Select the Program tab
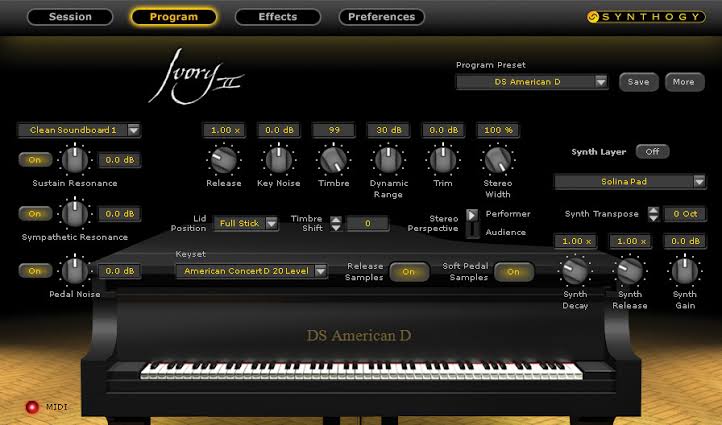Viewport: 722px width, 425px height. [174, 17]
